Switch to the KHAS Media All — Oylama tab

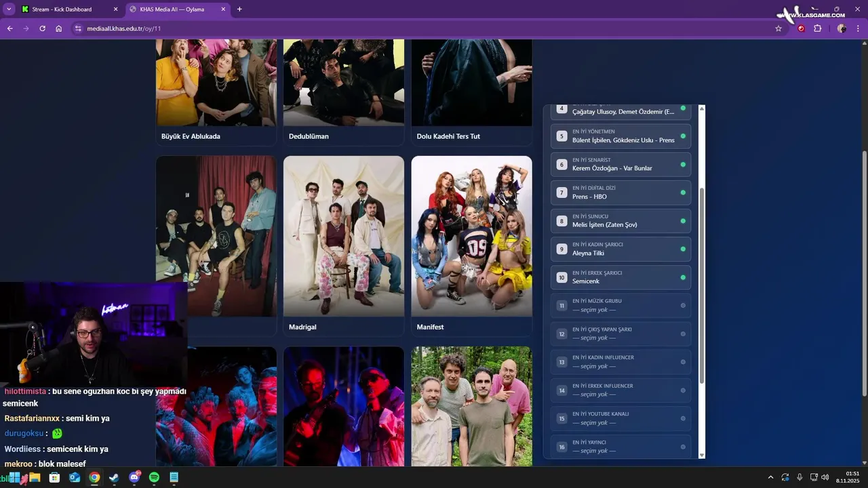[x=178, y=9]
